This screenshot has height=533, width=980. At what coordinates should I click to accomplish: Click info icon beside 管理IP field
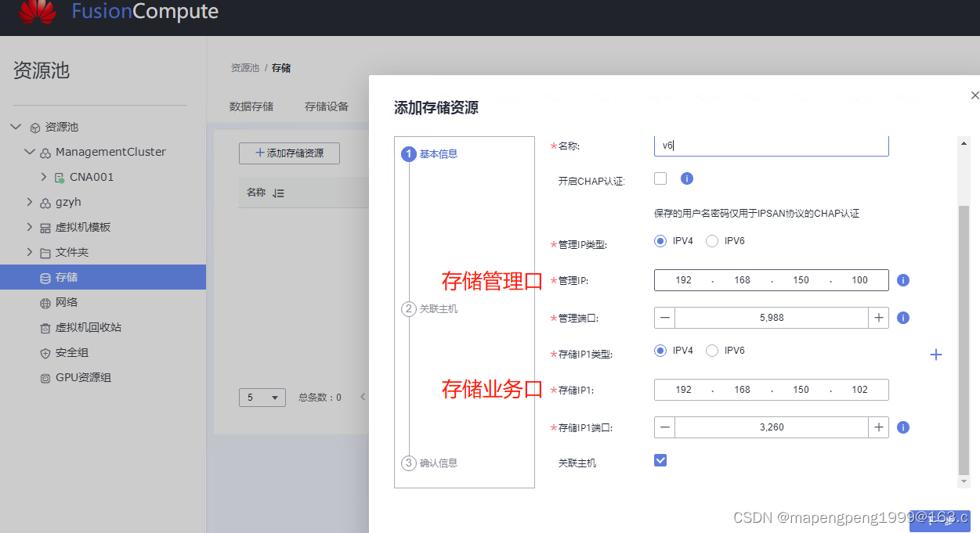point(903,280)
